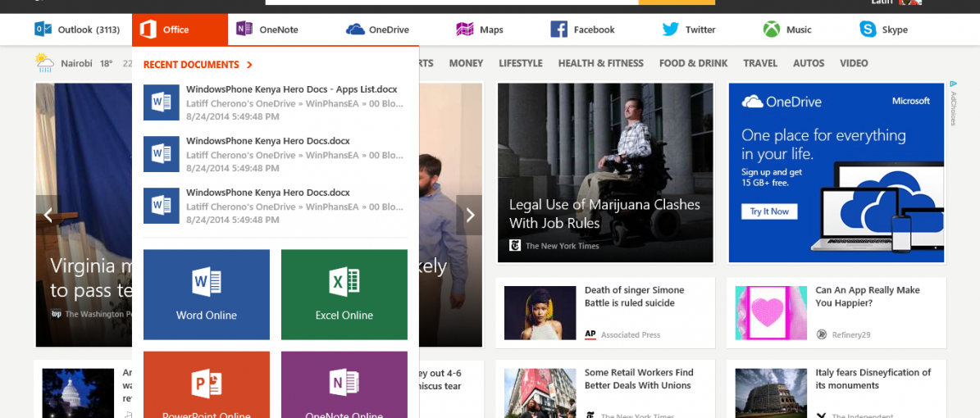The height and width of the screenshot is (418, 980).
Task: Click the Nairobi weather icon
Action: coord(44,62)
